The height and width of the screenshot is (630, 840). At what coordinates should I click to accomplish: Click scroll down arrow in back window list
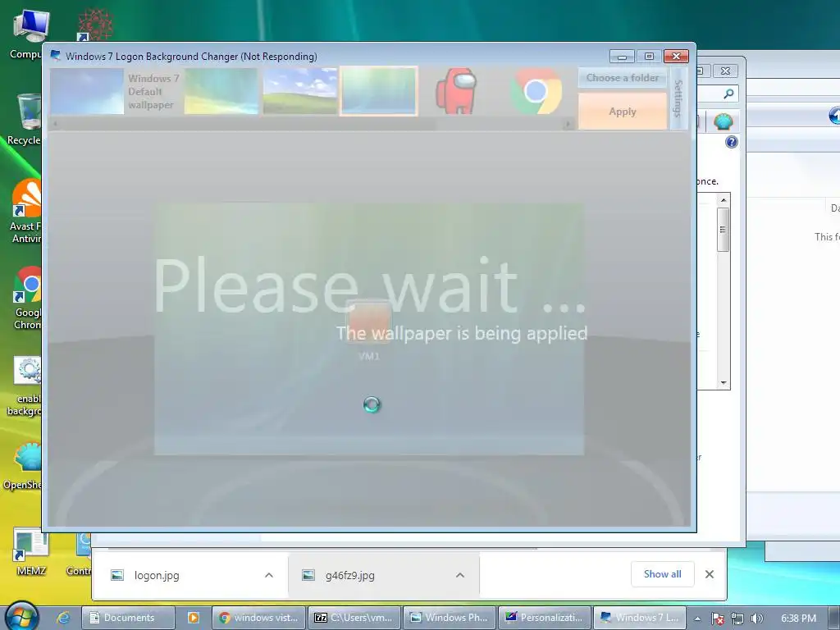coord(724,383)
